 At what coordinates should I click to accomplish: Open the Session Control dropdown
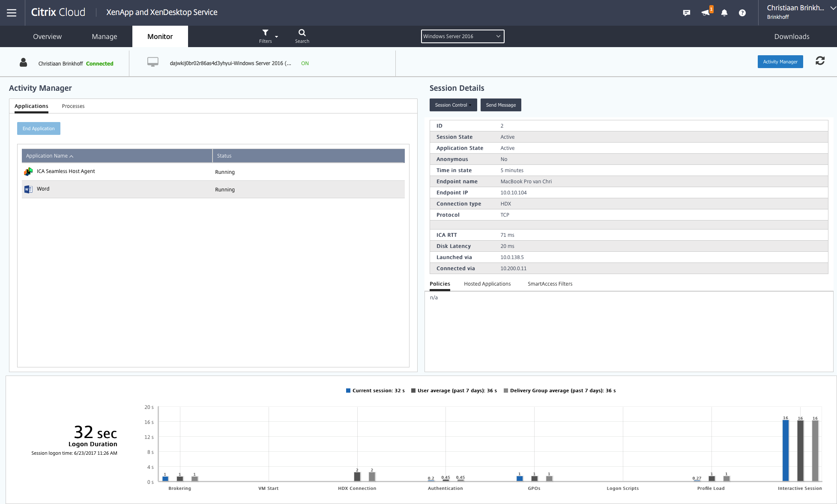[x=453, y=105]
